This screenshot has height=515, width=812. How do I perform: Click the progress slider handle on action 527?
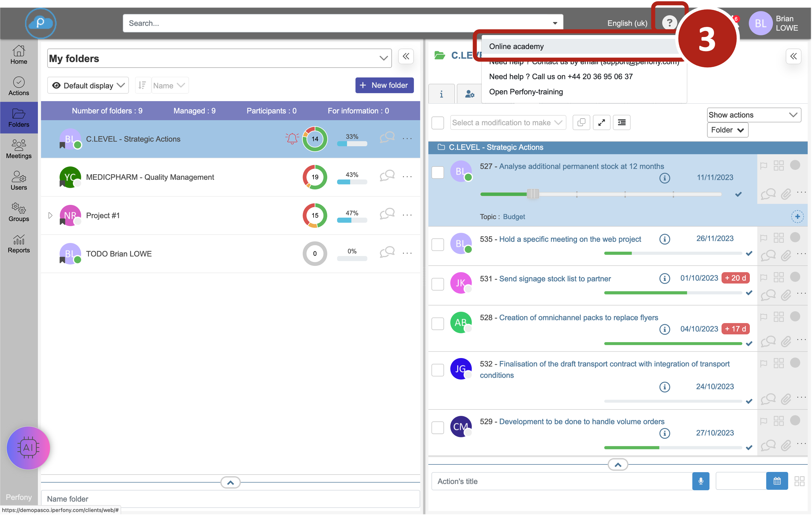click(x=533, y=194)
